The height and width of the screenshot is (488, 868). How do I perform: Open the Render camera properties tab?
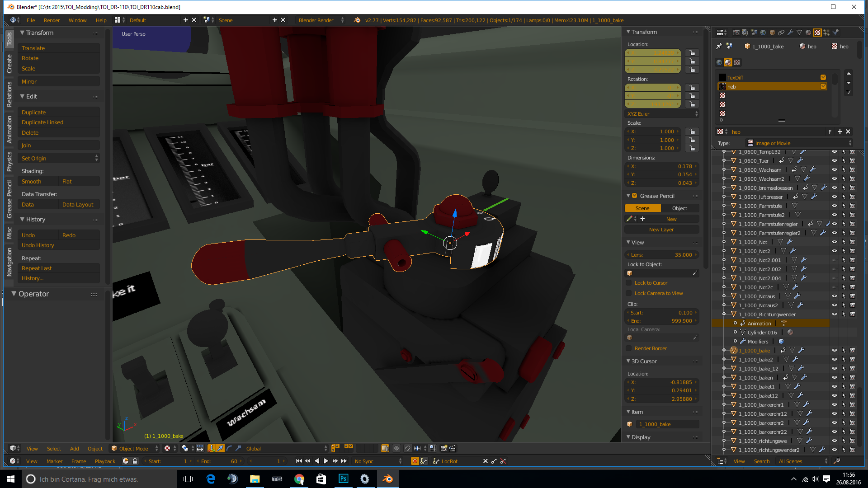tap(736, 33)
